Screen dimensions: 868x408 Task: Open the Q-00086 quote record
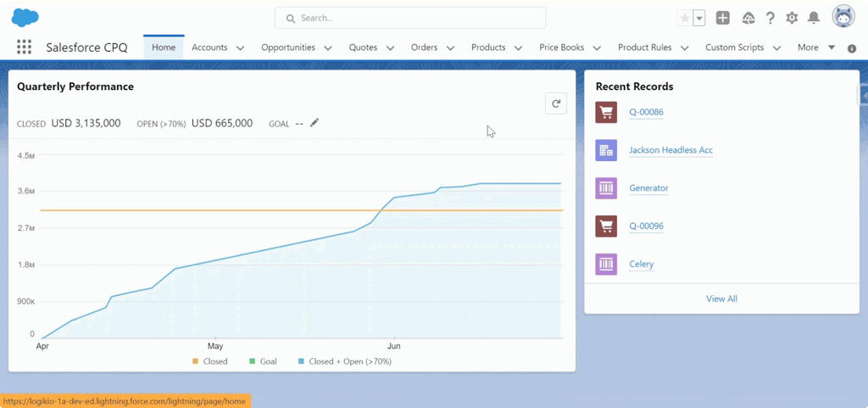[x=646, y=112]
